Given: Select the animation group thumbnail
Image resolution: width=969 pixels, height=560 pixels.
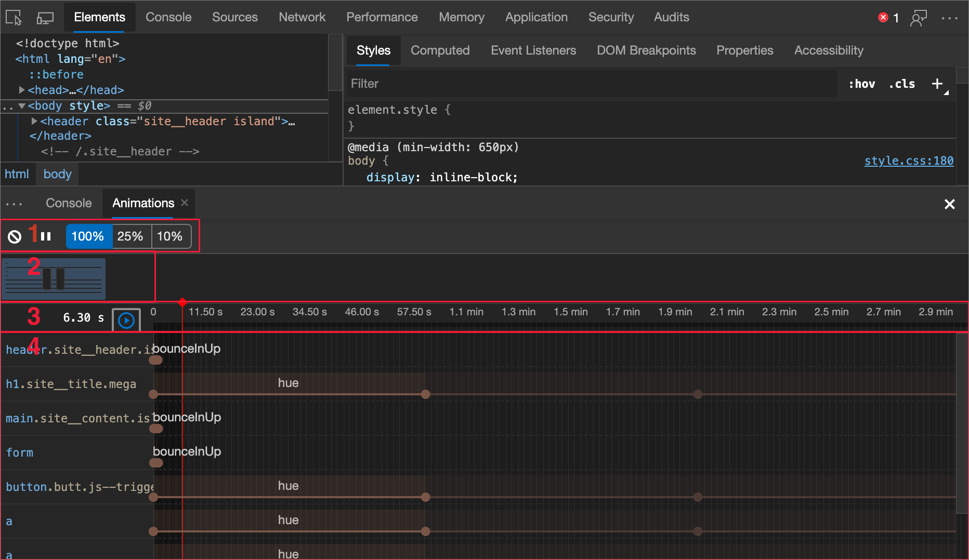Looking at the screenshot, I should point(54,278).
